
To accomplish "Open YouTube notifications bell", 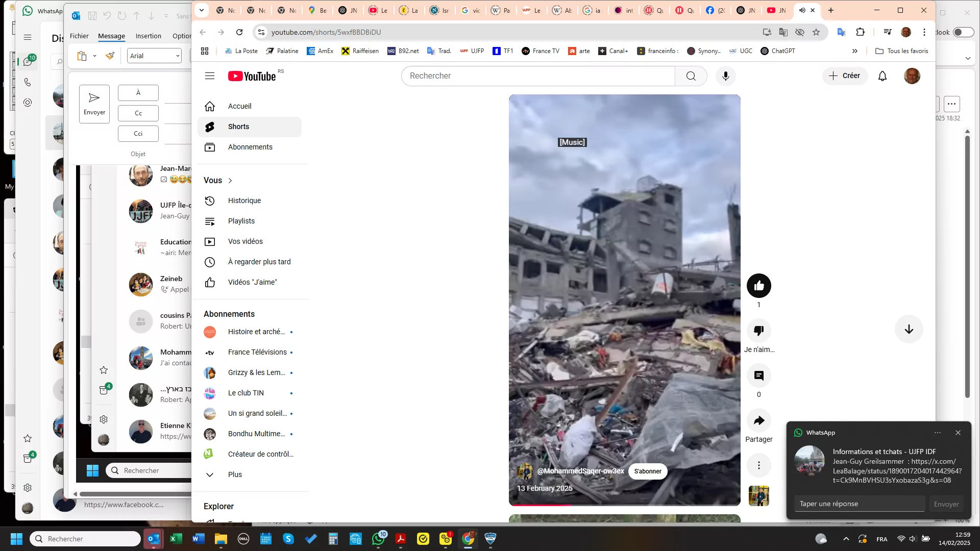I will coord(882,76).
